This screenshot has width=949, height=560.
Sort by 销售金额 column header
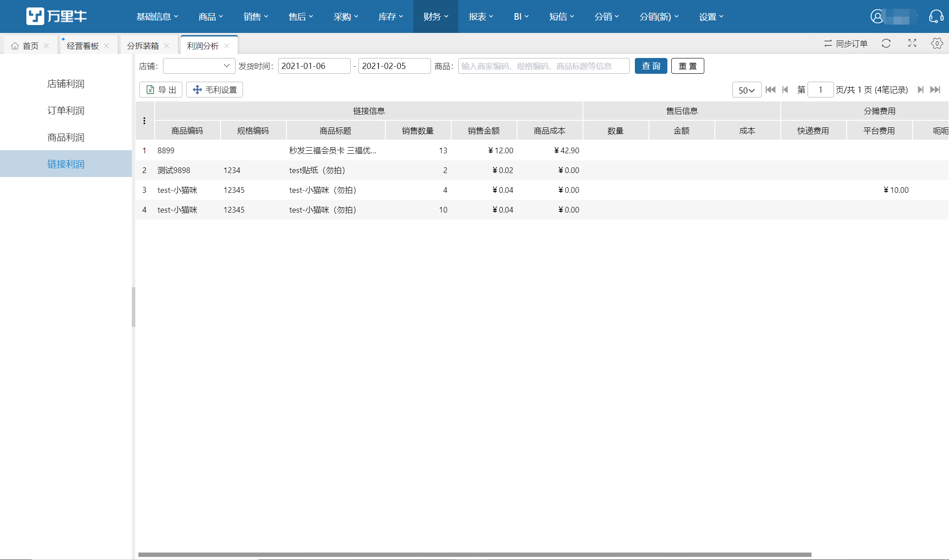click(484, 130)
